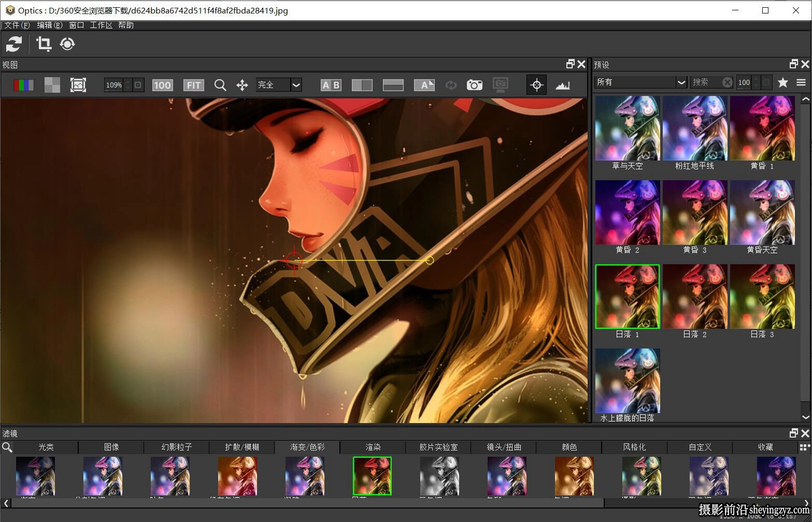This screenshot has height=522, width=812.
Task: Float the 滤镜 panel with its undock icon
Action: click(x=794, y=433)
